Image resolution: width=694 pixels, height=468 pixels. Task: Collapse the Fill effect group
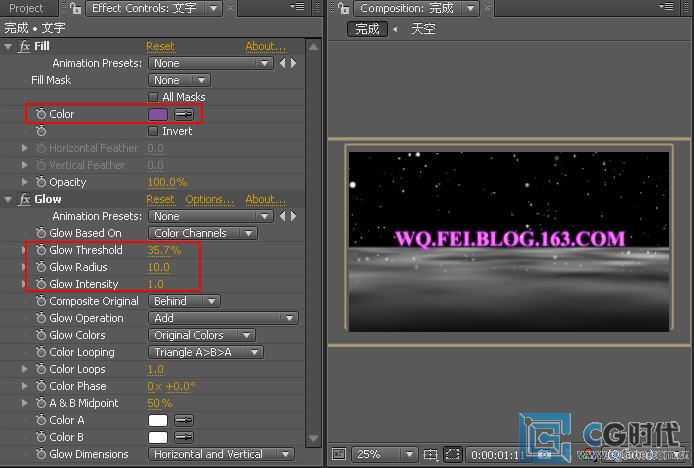[x=8, y=46]
